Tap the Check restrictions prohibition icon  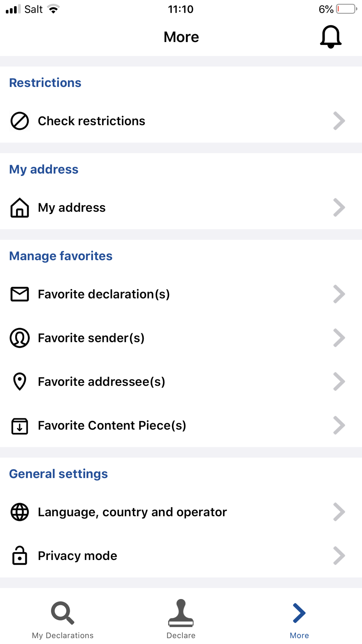pos(20,121)
